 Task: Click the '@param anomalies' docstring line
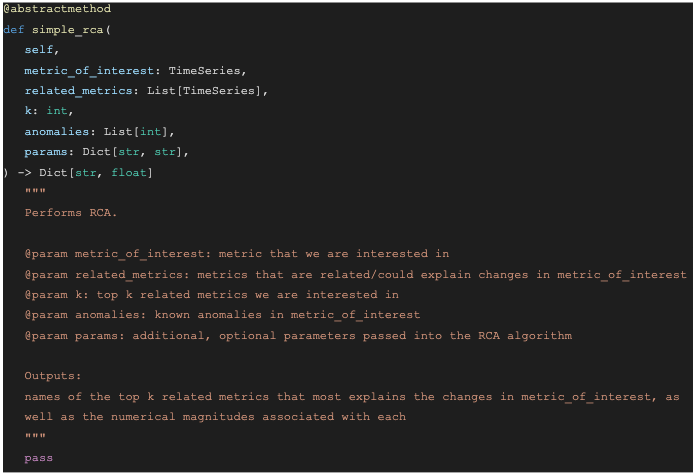222,315
